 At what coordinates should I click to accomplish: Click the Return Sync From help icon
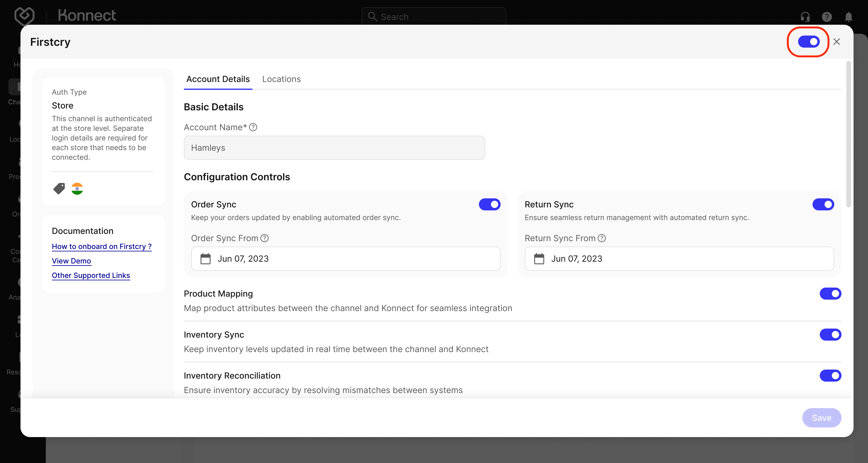point(602,238)
